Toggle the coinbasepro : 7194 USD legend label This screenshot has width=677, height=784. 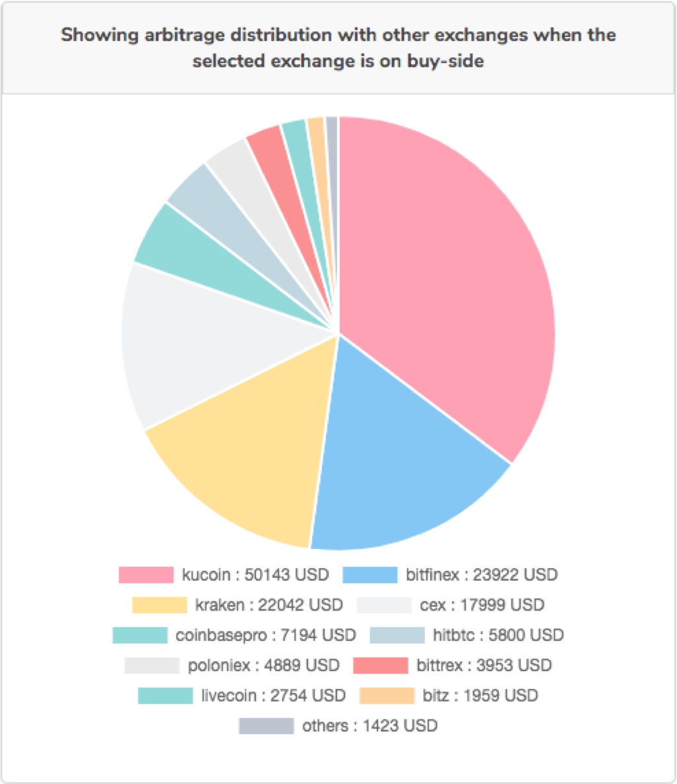click(265, 636)
